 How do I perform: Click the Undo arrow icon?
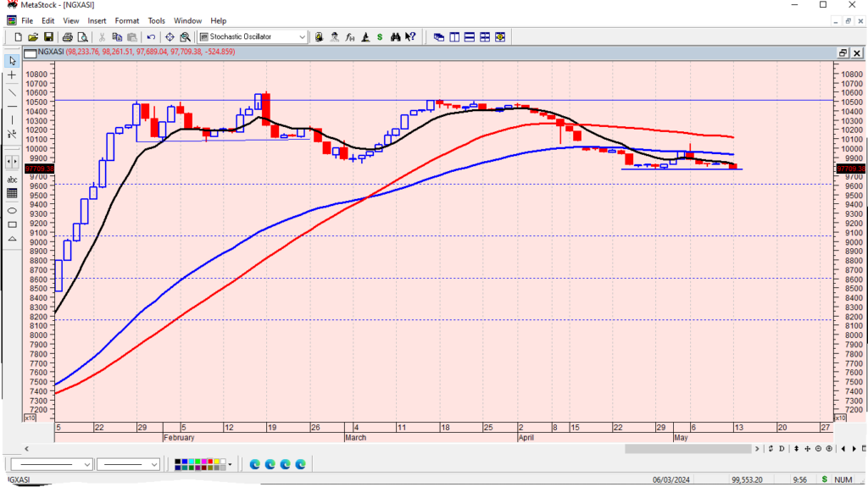click(151, 37)
